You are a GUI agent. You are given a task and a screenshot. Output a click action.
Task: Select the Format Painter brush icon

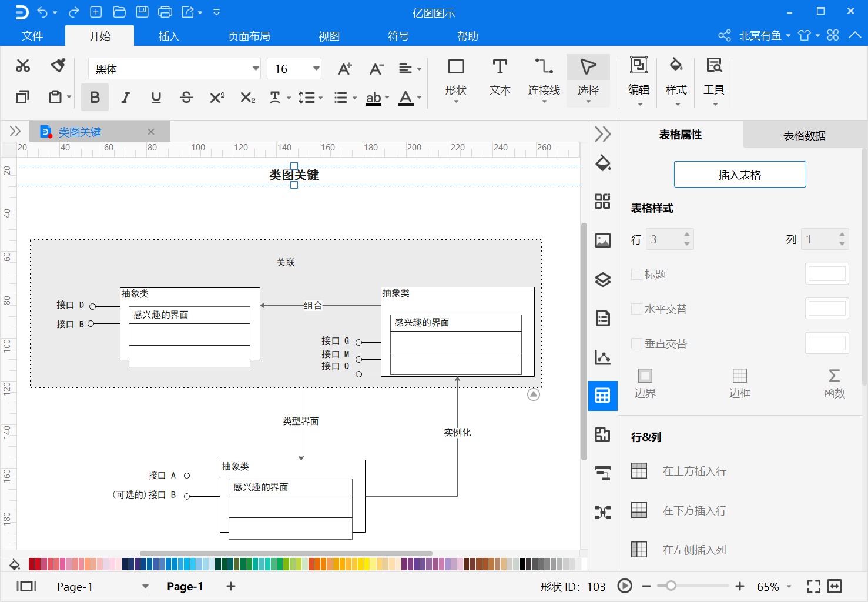coord(58,65)
